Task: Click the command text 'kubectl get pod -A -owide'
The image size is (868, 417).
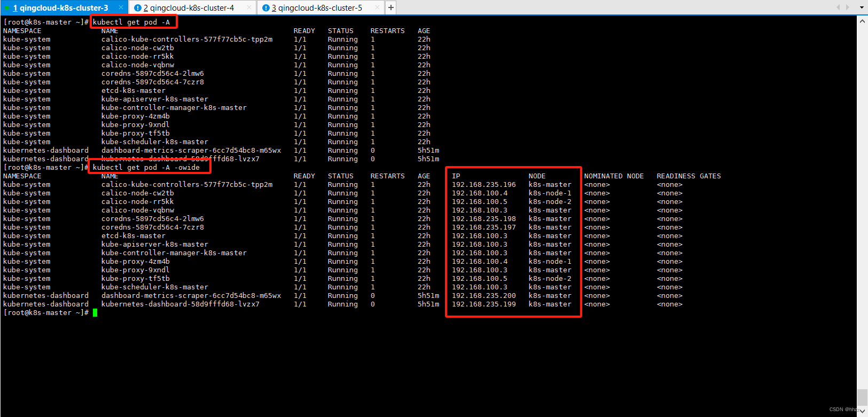Action: point(146,168)
